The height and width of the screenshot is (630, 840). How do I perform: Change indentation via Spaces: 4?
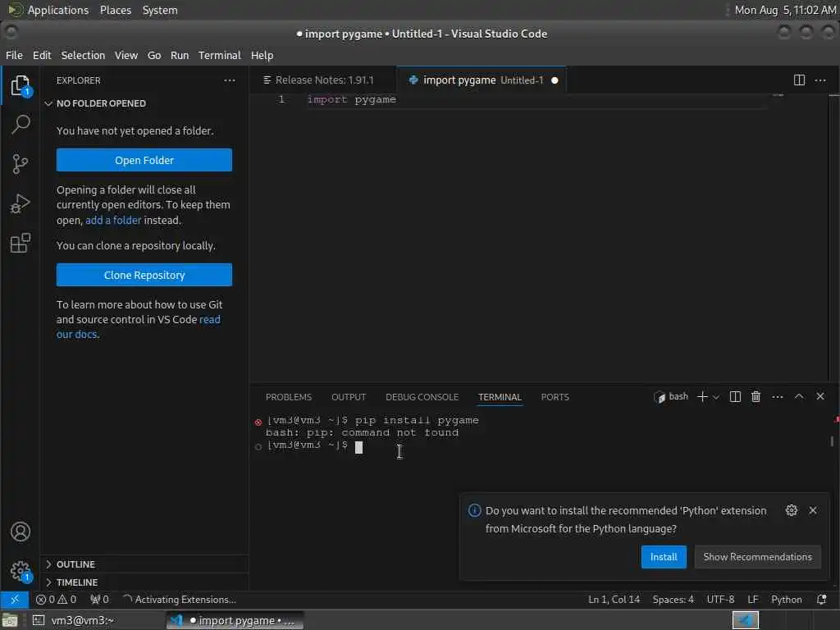tap(673, 600)
